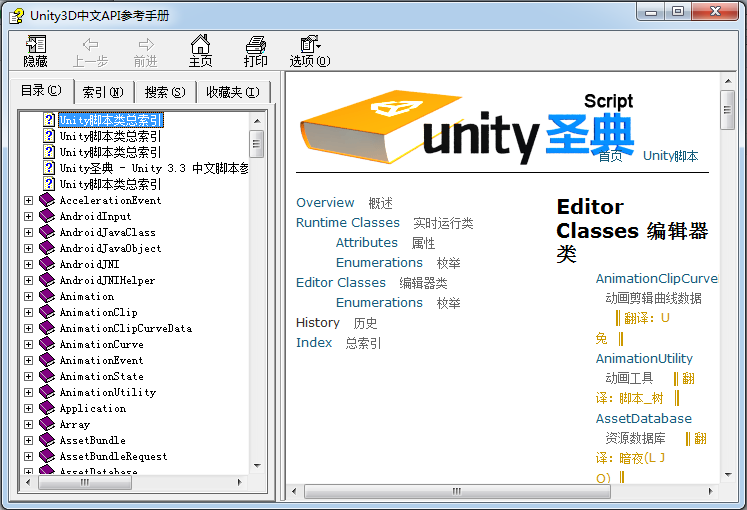Screen dimensions: 747x510
Task: Click the tree panel vertical scrollbar down arrow
Action: pyautogui.click(x=257, y=464)
